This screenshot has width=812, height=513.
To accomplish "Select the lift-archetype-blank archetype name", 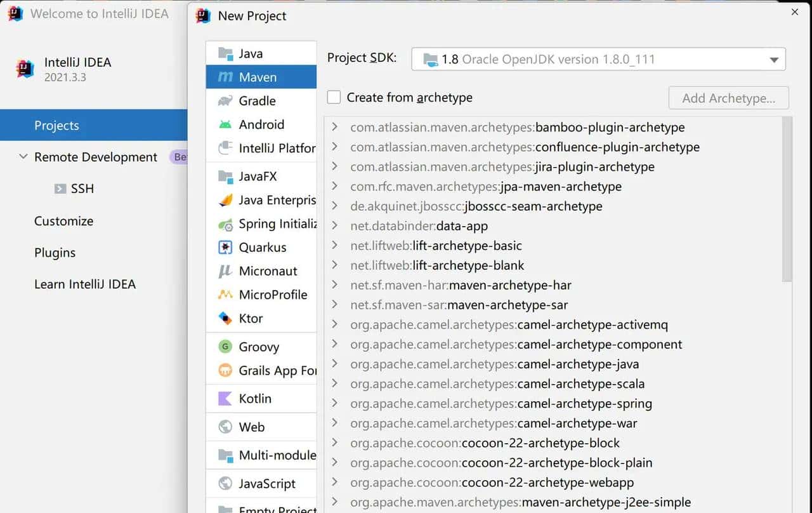I will tap(469, 265).
